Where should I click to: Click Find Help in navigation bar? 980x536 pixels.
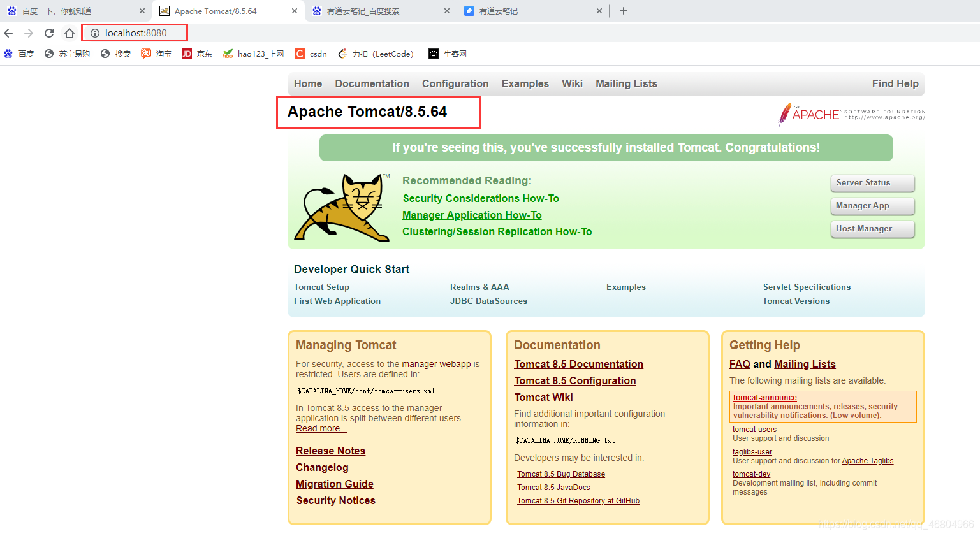[x=895, y=83]
